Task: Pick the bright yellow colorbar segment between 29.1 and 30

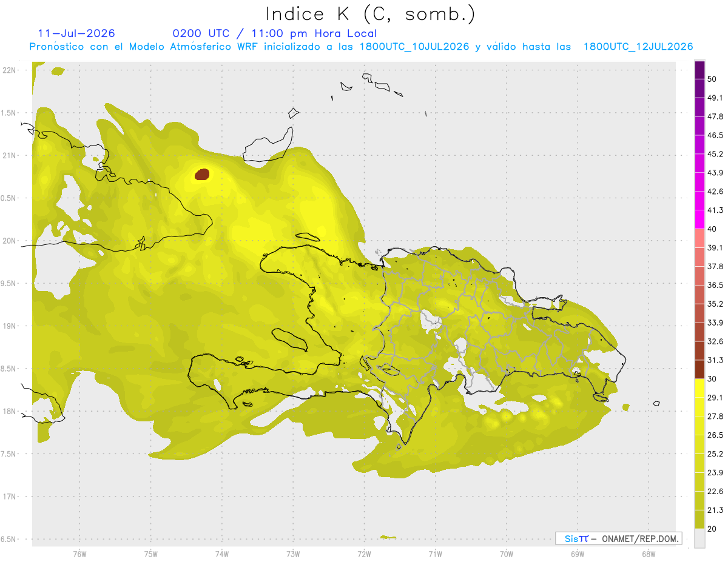Action: 699,389
